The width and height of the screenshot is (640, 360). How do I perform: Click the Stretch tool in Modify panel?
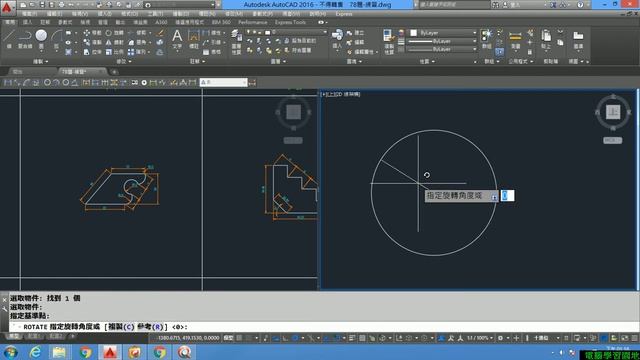[92, 52]
